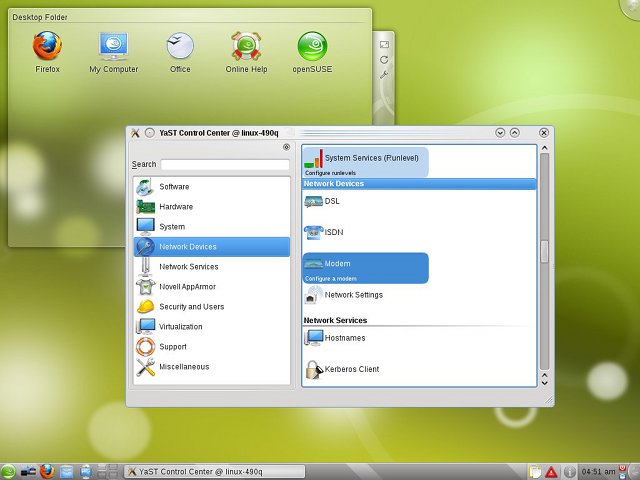Click the module list scrollbar thumb
Screen dimensions: 640x480
544,251
